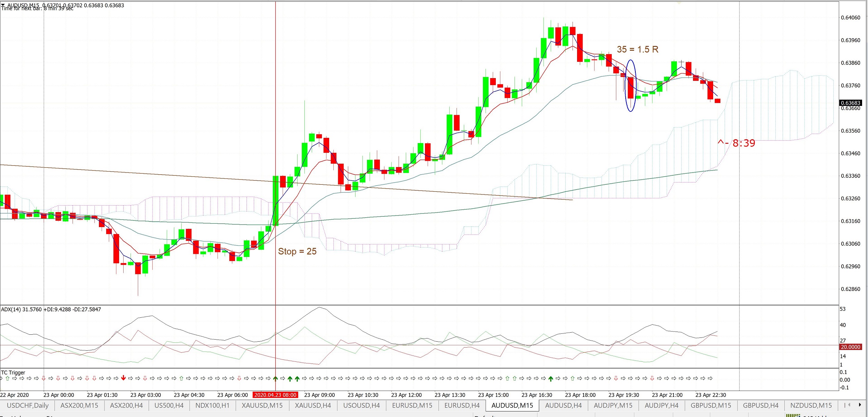Click the active AUDUSD,M15 chart tab
Image resolution: width=868 pixels, height=417 pixels.
click(512, 405)
